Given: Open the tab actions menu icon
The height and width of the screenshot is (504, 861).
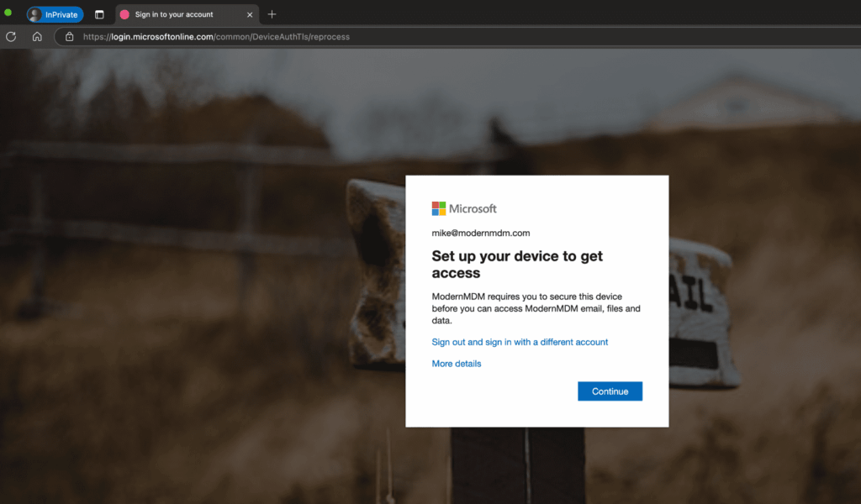Looking at the screenshot, I should pyautogui.click(x=99, y=14).
